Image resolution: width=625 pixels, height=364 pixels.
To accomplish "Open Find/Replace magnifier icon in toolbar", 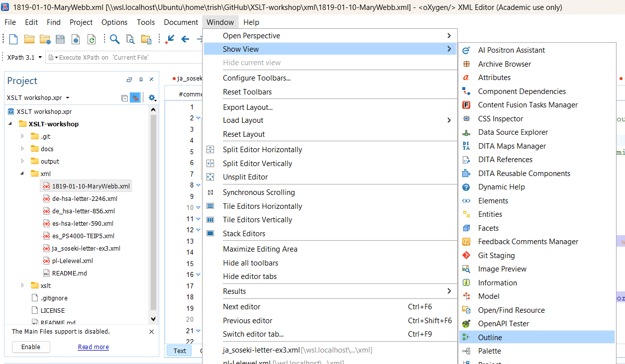I will point(115,39).
